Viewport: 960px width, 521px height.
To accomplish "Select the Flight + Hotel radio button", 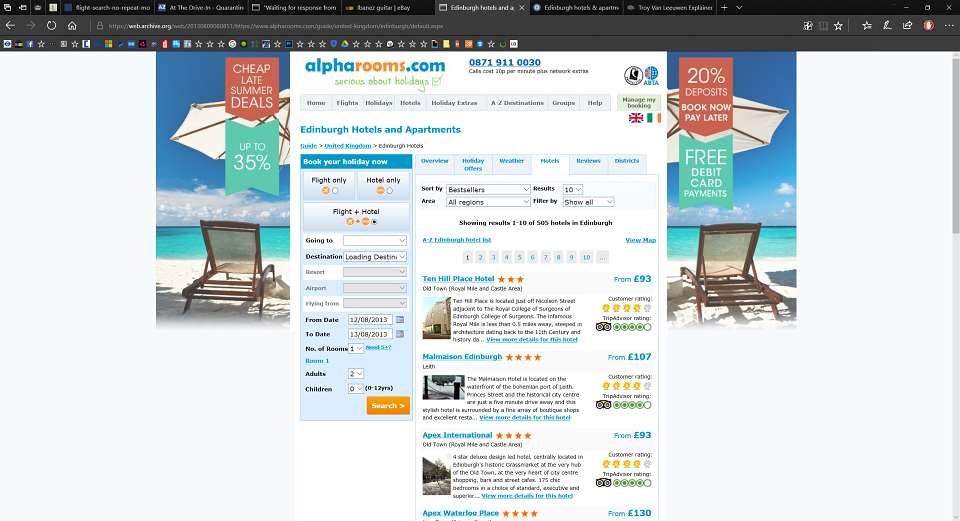I will pyautogui.click(x=374, y=222).
